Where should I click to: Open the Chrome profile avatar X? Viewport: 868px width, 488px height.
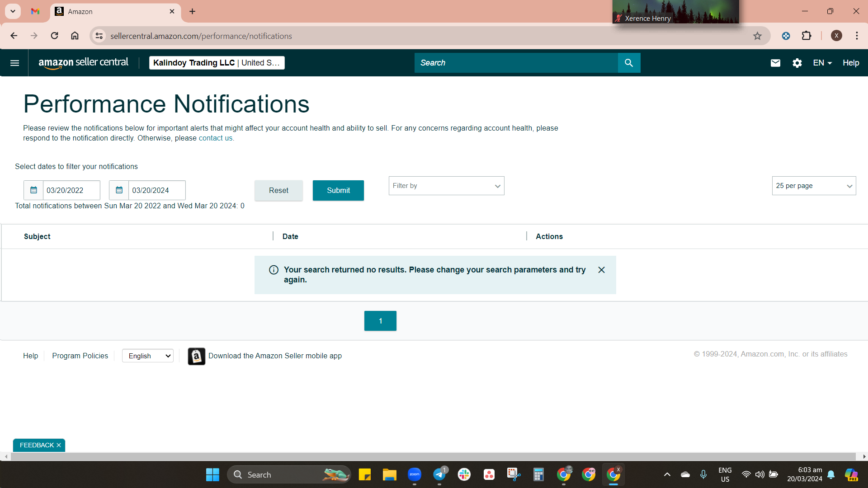(x=836, y=36)
